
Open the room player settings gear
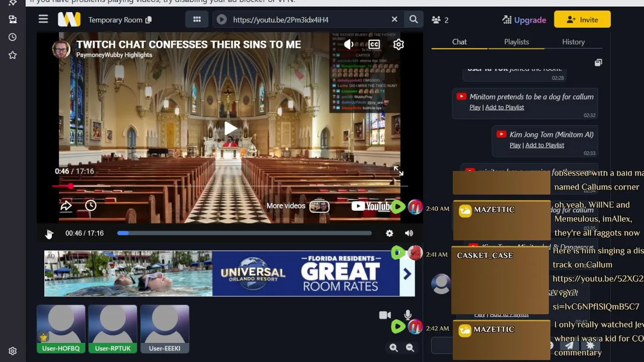389,233
